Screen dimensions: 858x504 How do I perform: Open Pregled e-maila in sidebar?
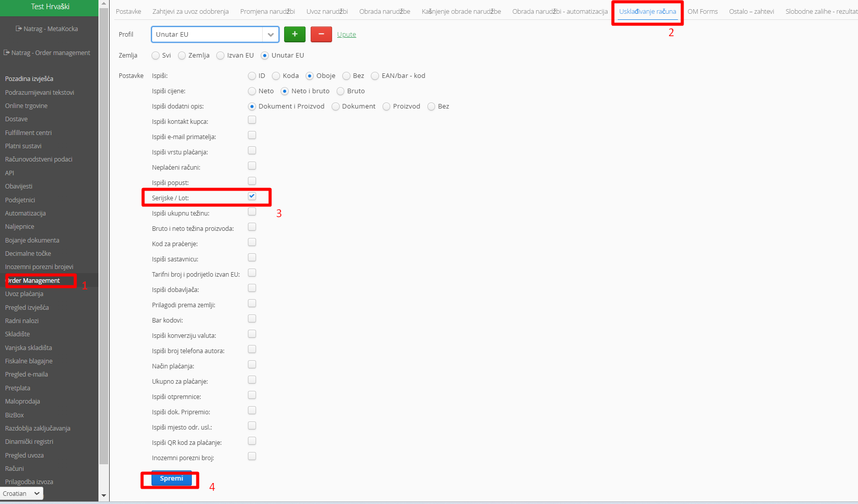tap(27, 375)
